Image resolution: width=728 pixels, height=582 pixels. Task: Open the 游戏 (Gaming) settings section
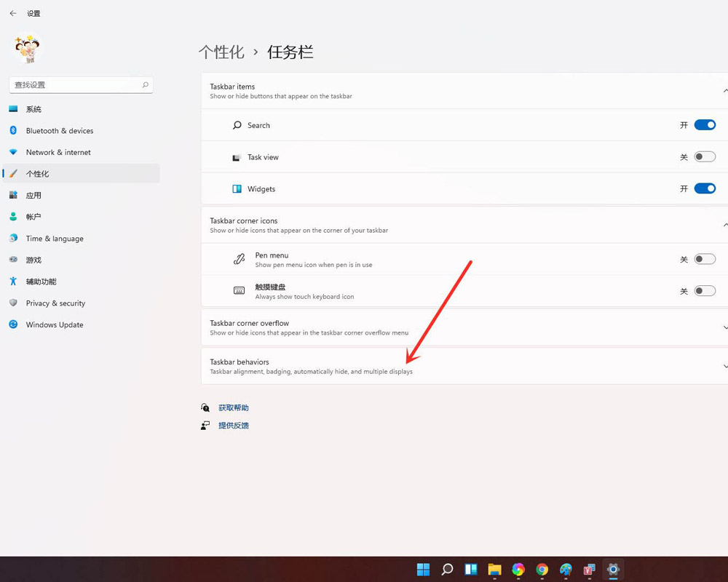click(x=33, y=260)
